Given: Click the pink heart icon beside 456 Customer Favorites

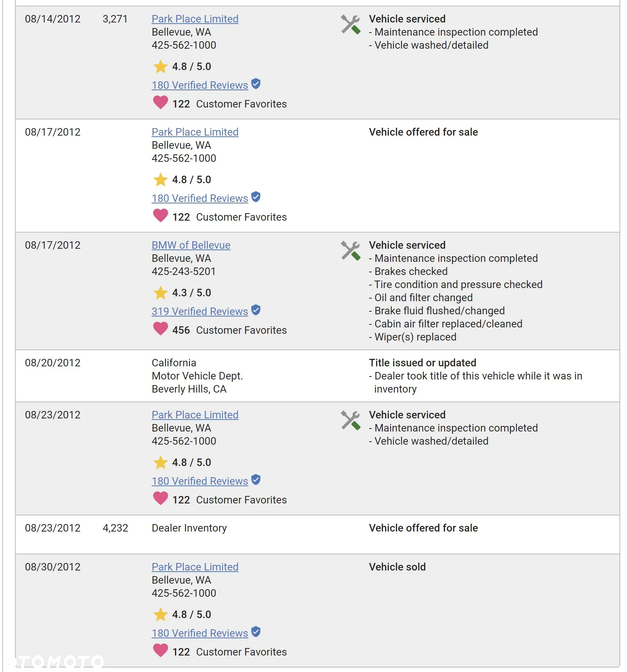Looking at the screenshot, I should [x=160, y=329].
